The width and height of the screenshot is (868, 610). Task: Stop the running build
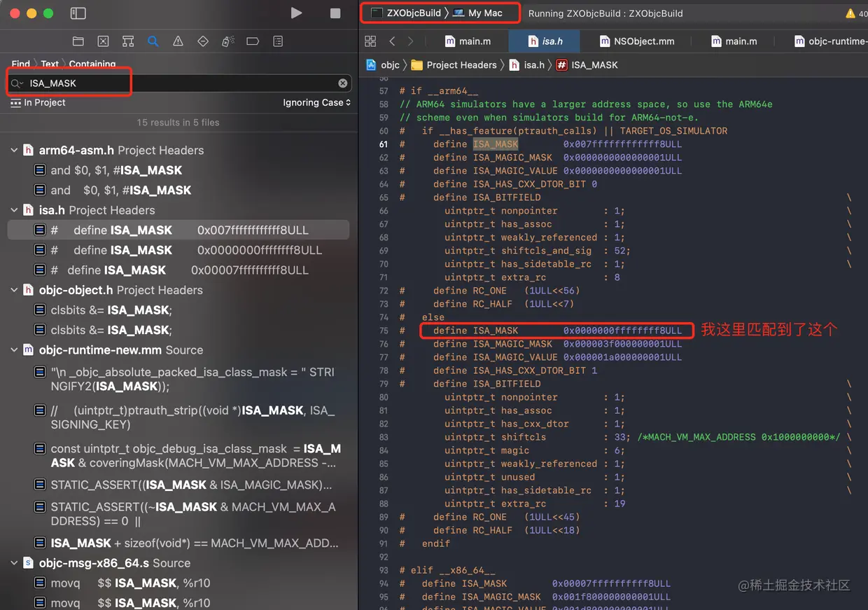335,13
